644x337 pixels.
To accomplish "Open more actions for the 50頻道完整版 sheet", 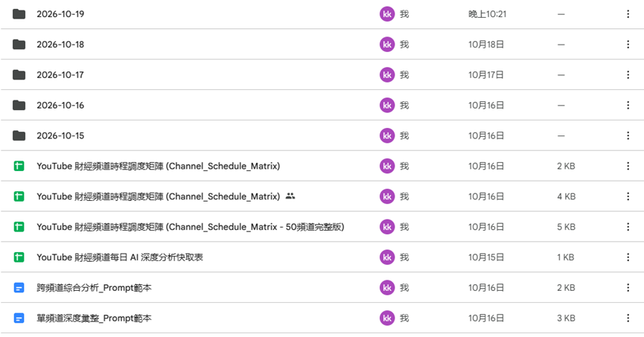I will tap(628, 227).
